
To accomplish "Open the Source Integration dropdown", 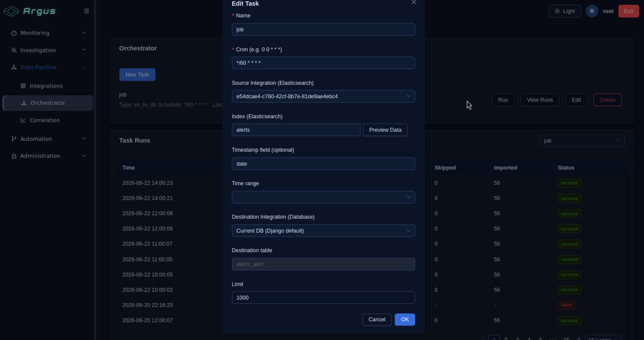I will point(323,96).
